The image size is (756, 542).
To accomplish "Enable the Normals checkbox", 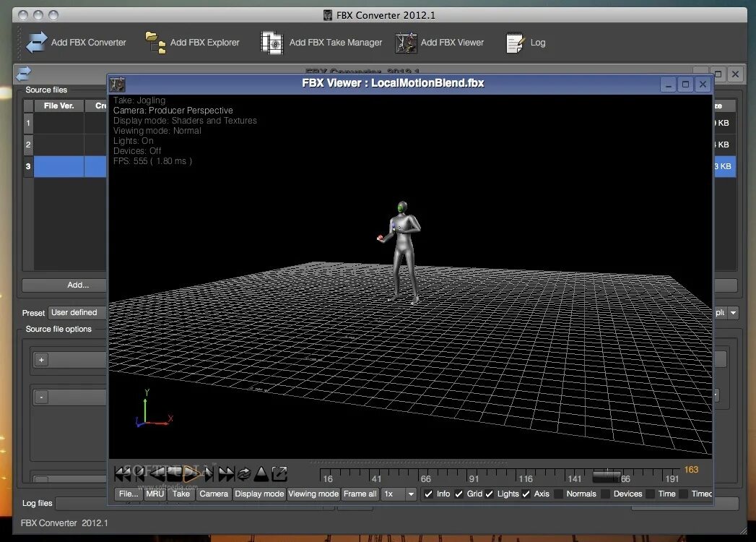I will point(558,494).
